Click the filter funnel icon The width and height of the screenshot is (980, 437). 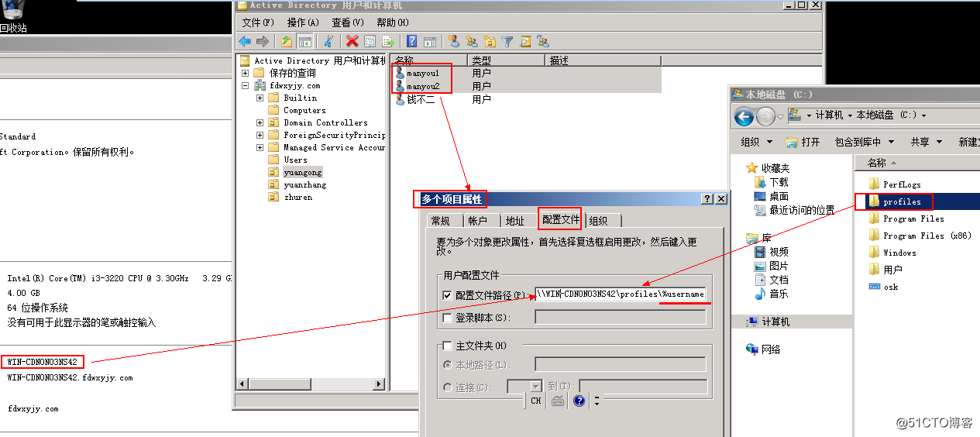pyautogui.click(x=507, y=41)
